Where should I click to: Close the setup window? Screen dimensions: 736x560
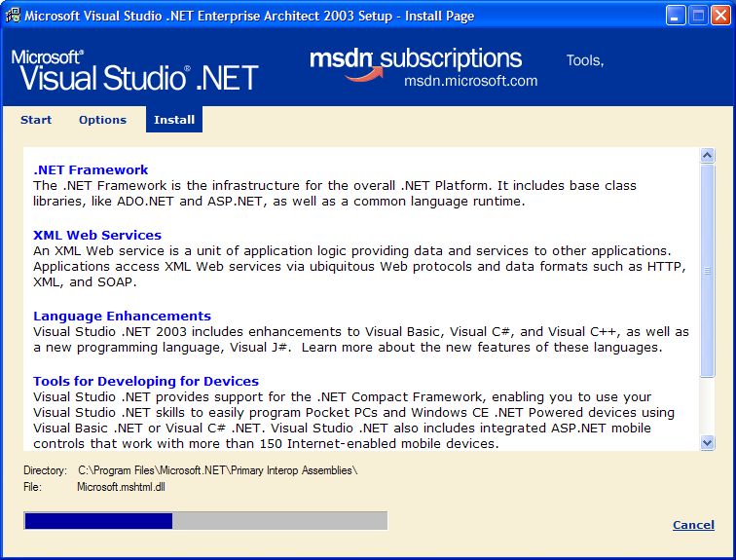click(720, 16)
